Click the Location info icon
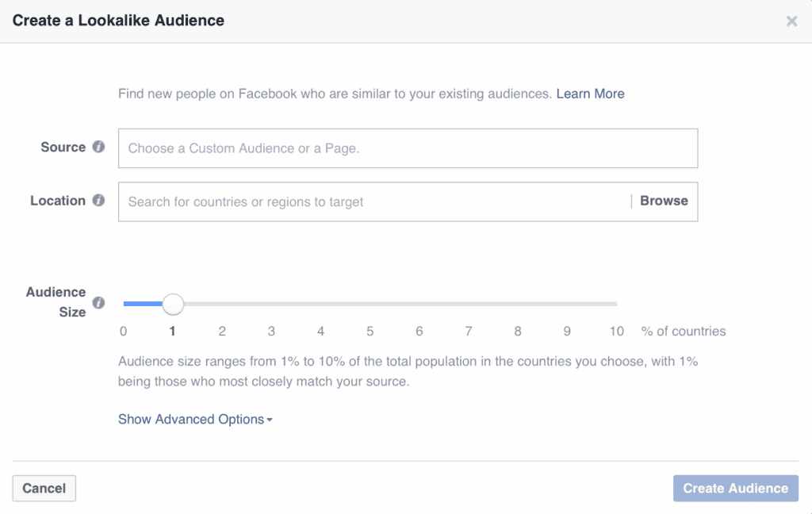Screen dimensions: 812x514 (x=98, y=201)
